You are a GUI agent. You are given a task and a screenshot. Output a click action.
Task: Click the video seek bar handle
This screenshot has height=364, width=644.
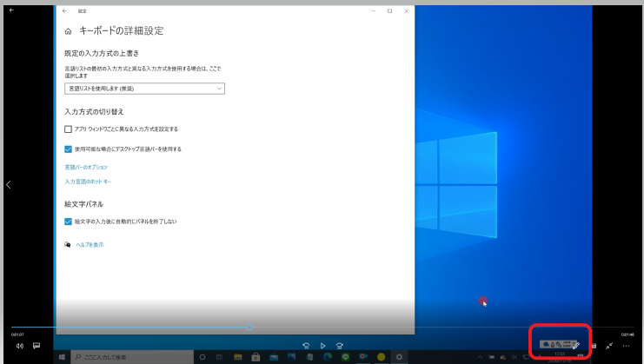249,328
